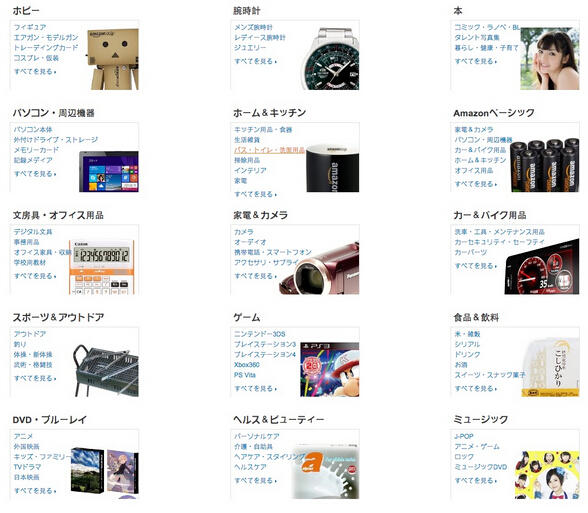Select the 日本映画 link

27,477
